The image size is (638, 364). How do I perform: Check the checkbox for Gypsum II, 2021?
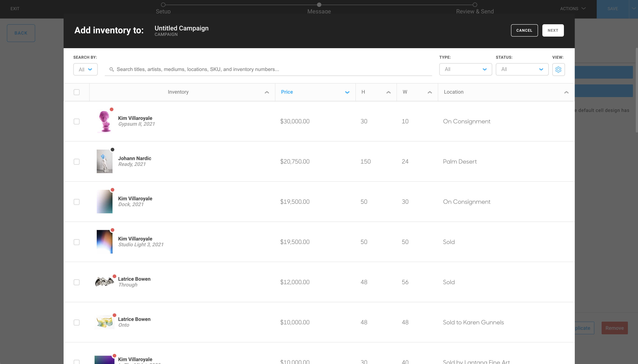coord(76,121)
